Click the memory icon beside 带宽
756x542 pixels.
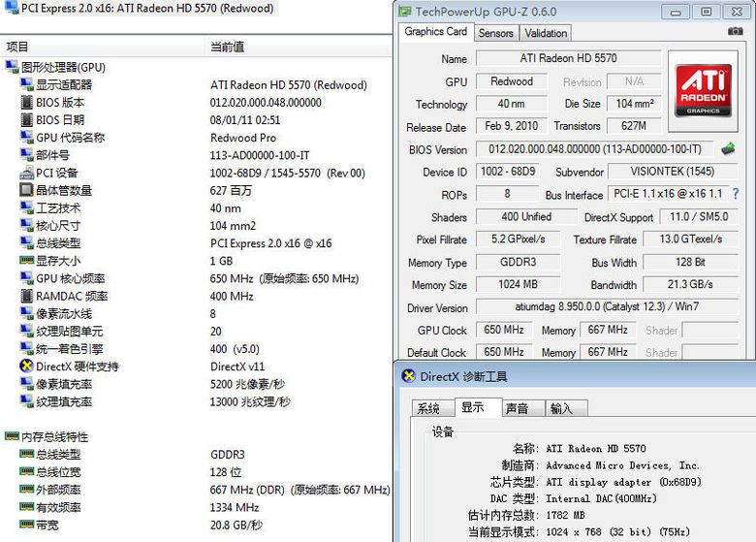click(x=26, y=525)
